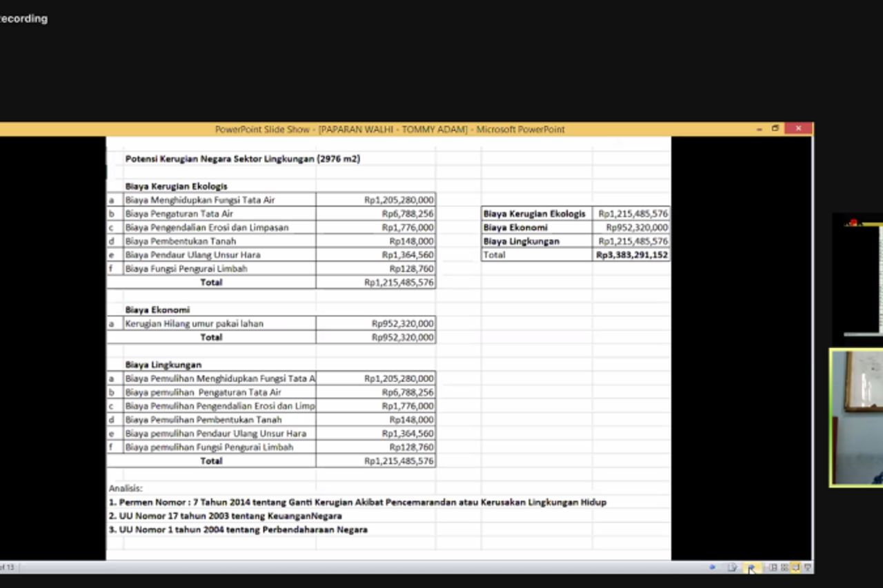Go to previous slide using status bar arrow

712,567
